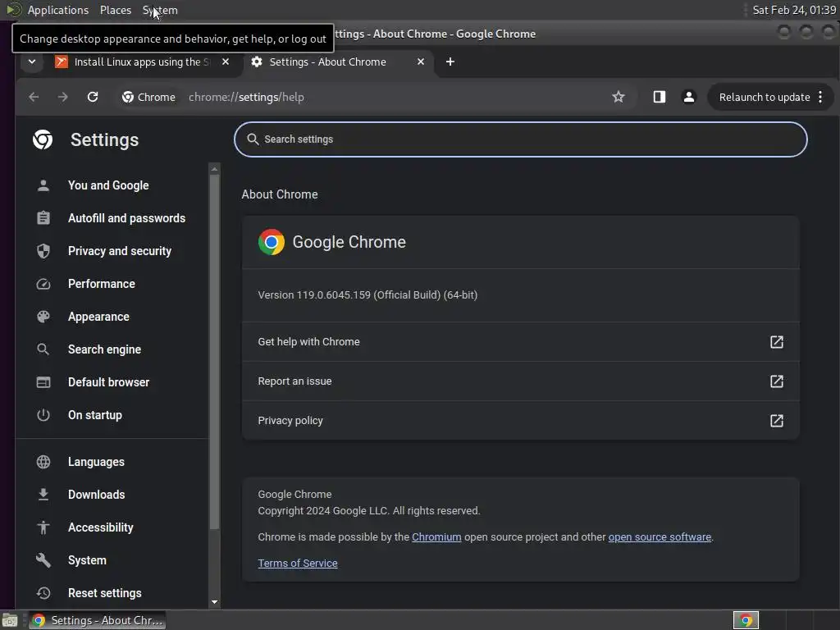This screenshot has height=630, width=840.
Task: Open the Applications menu
Action: 58,10
